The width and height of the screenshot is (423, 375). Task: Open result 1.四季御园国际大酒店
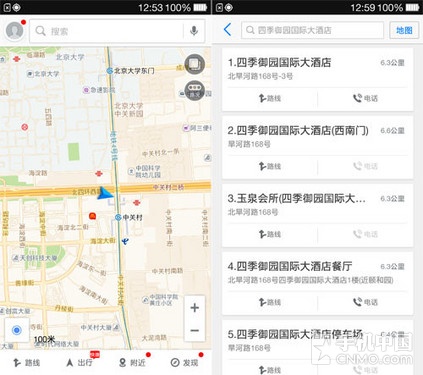279,62
